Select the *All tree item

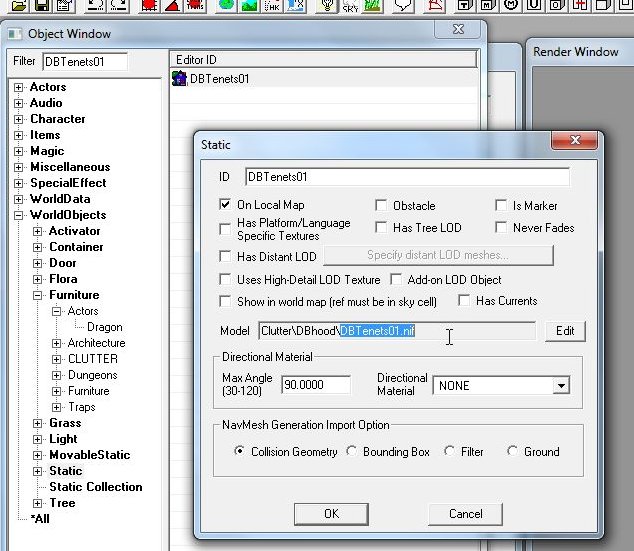40,519
